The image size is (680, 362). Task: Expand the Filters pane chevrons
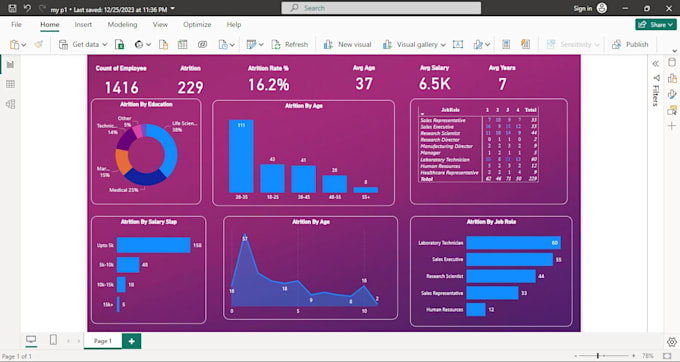[656, 64]
